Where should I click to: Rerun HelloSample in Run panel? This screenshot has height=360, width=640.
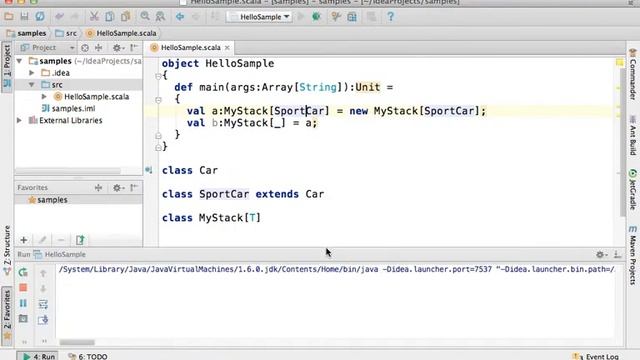point(23,272)
